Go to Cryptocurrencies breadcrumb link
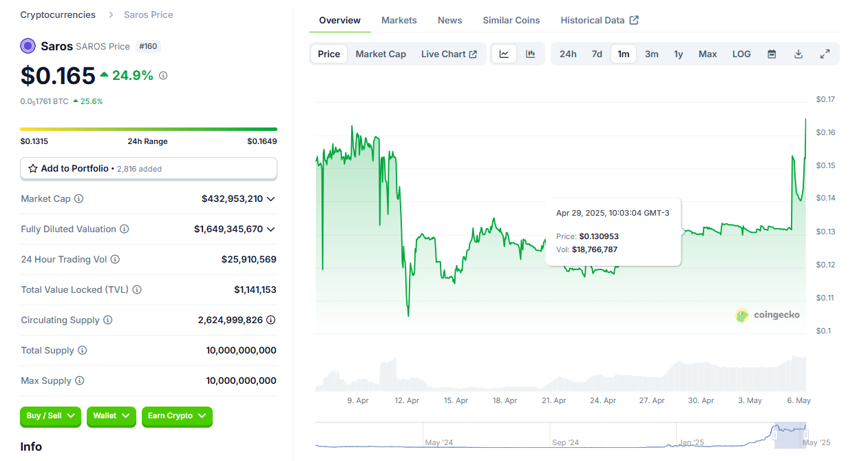Image resolution: width=868 pixels, height=461 pixels. click(58, 14)
